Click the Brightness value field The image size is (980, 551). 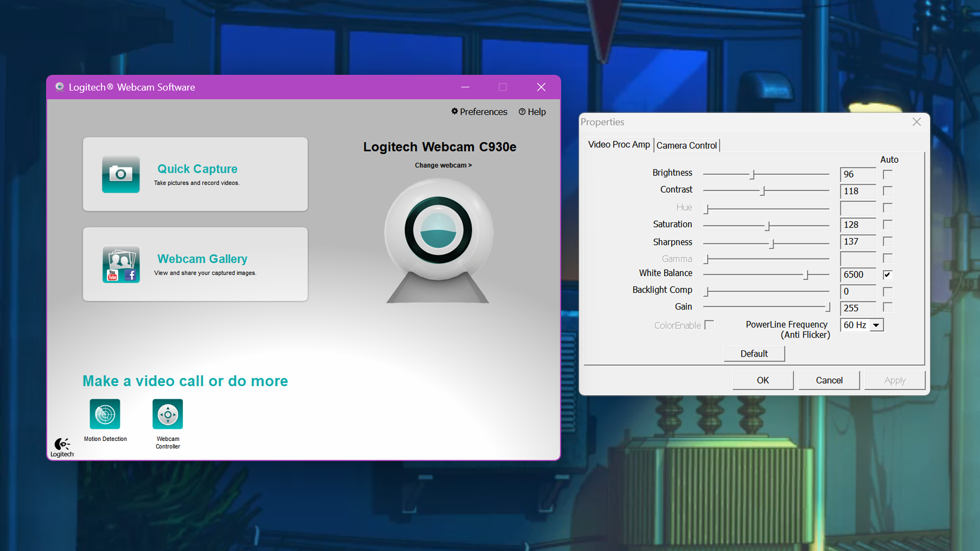click(858, 174)
